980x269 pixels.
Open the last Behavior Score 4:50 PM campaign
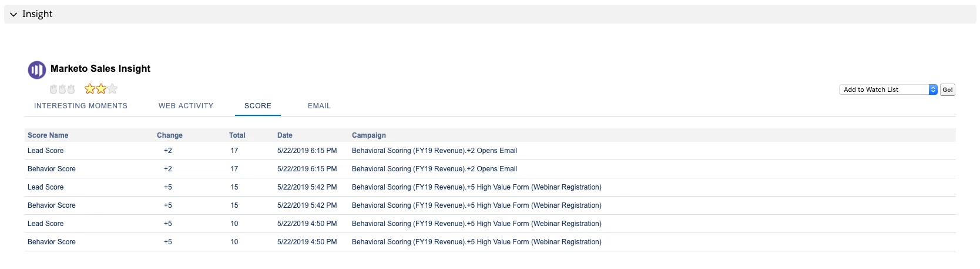tap(476, 242)
